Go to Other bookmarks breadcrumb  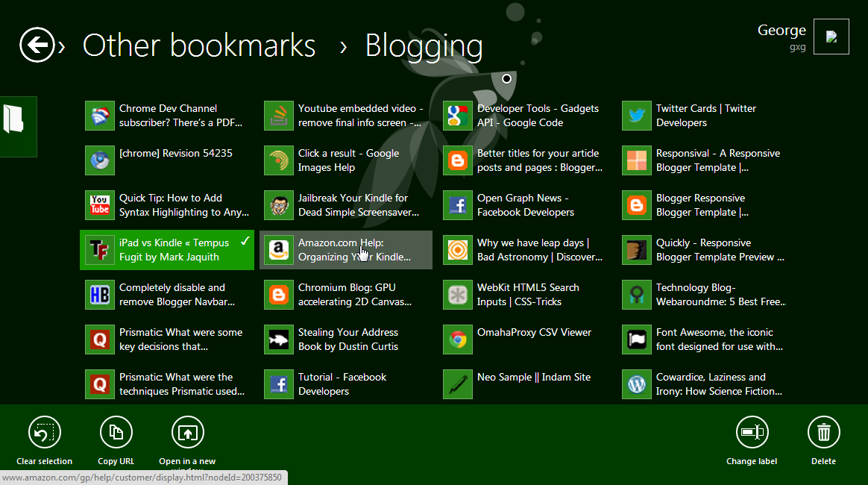click(198, 46)
